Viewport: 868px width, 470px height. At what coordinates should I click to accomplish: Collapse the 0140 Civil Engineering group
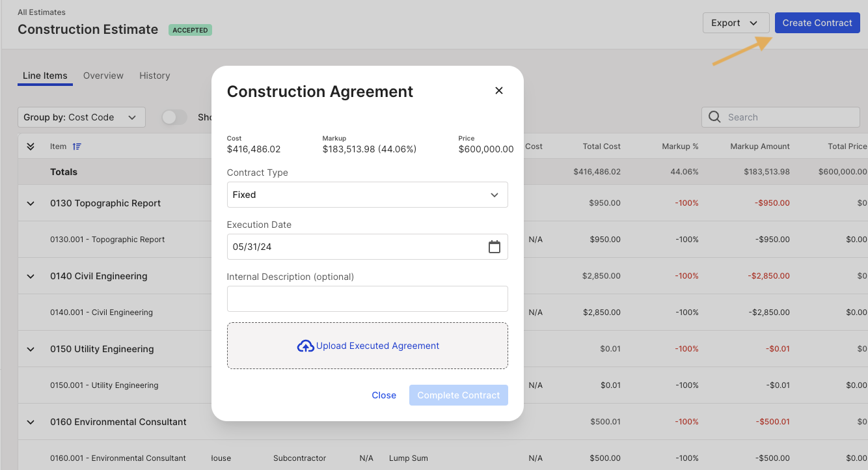tap(31, 276)
